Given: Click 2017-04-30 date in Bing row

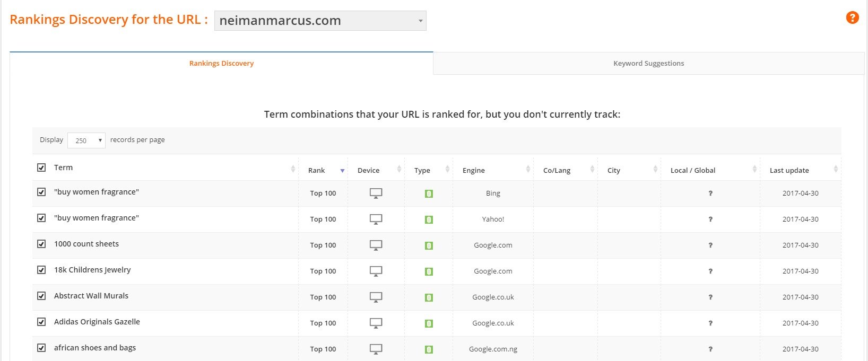Looking at the screenshot, I should (800, 193).
